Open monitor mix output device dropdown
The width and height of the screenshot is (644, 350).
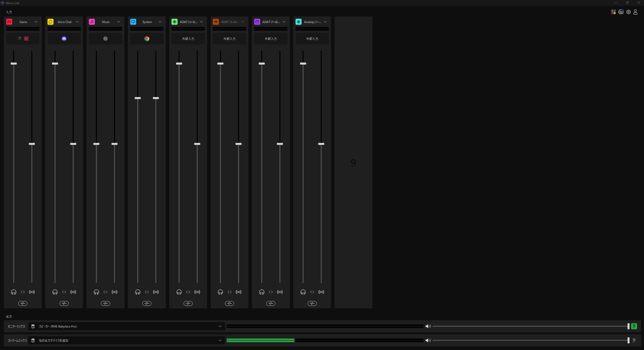point(220,326)
